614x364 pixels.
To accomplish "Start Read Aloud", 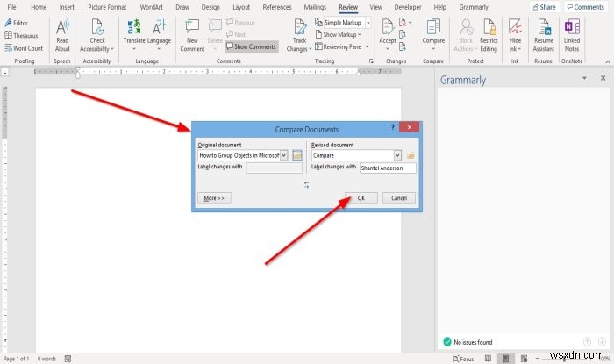I will pos(62,36).
